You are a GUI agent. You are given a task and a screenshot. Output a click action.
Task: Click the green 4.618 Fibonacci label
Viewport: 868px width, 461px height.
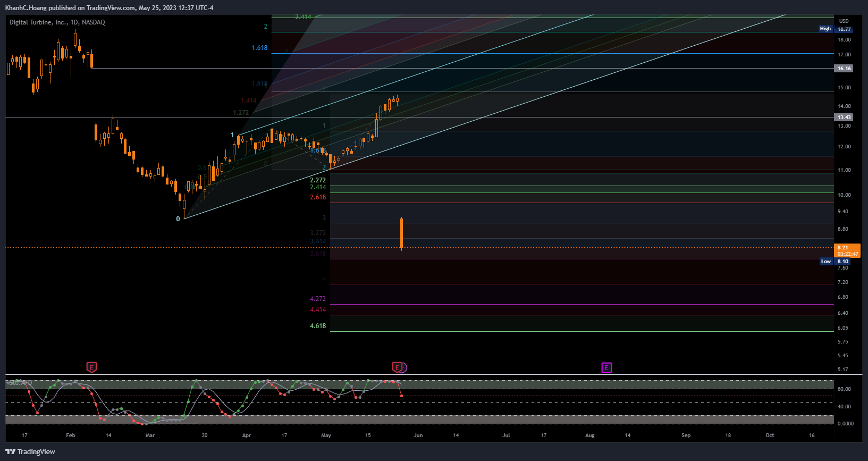pos(318,326)
